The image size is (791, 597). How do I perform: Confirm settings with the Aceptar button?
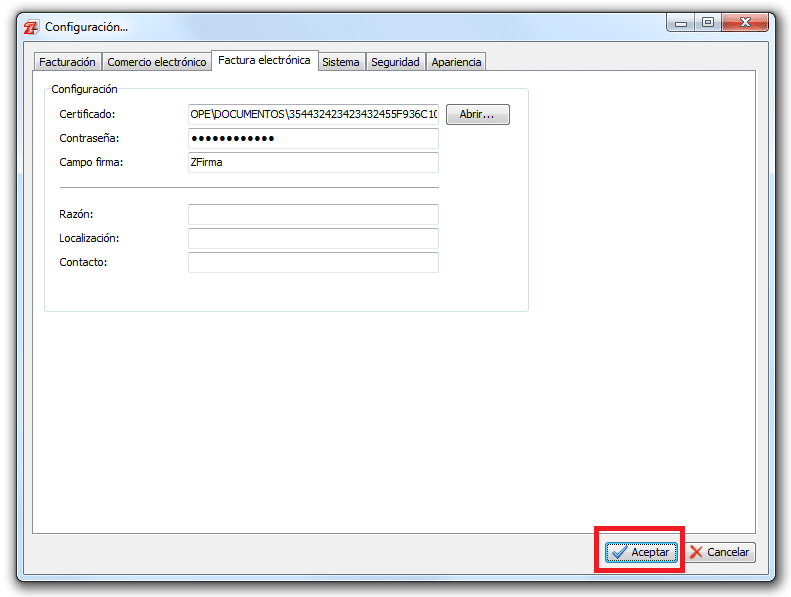tap(641, 552)
